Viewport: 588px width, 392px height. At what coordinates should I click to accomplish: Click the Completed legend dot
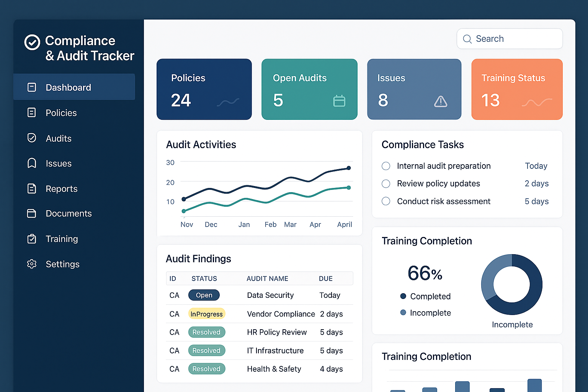click(403, 296)
